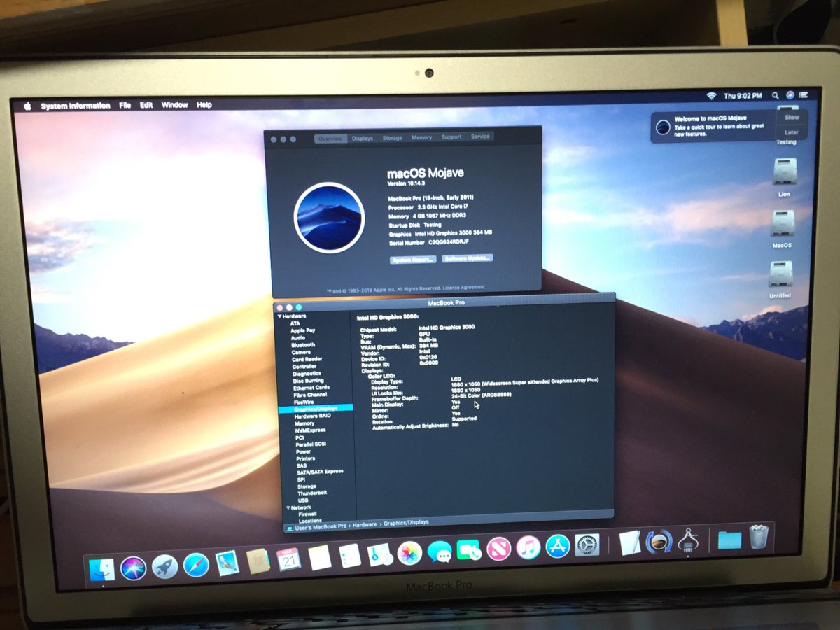Open News icon in the Dock
The height and width of the screenshot is (630, 840).
point(498,548)
